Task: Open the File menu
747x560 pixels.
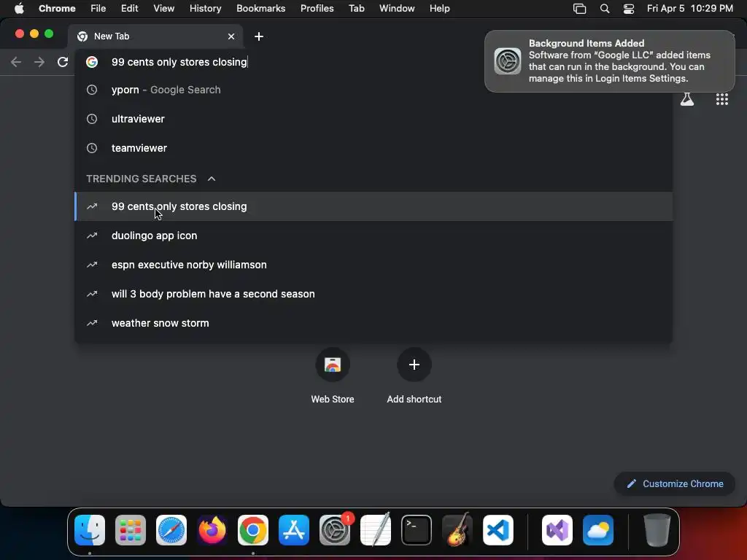Action: click(98, 9)
